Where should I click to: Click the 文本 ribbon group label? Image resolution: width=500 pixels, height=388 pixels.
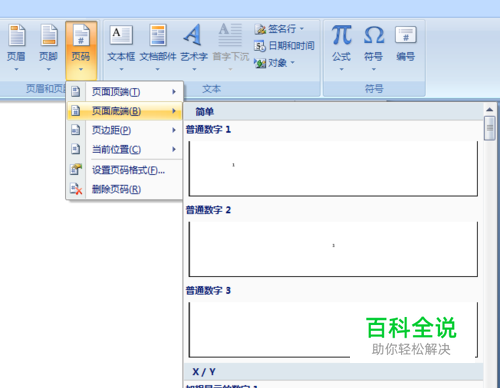pyautogui.click(x=212, y=89)
